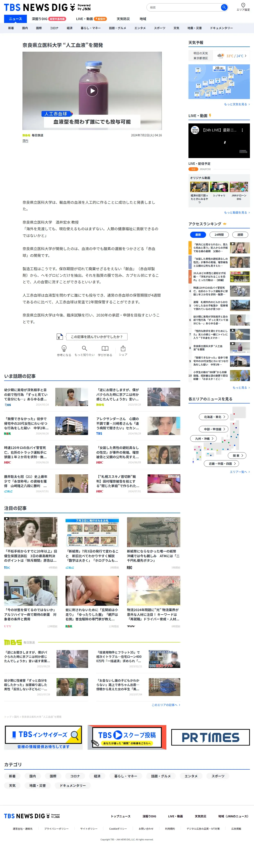Click the もっと動画を見る link

237,213
